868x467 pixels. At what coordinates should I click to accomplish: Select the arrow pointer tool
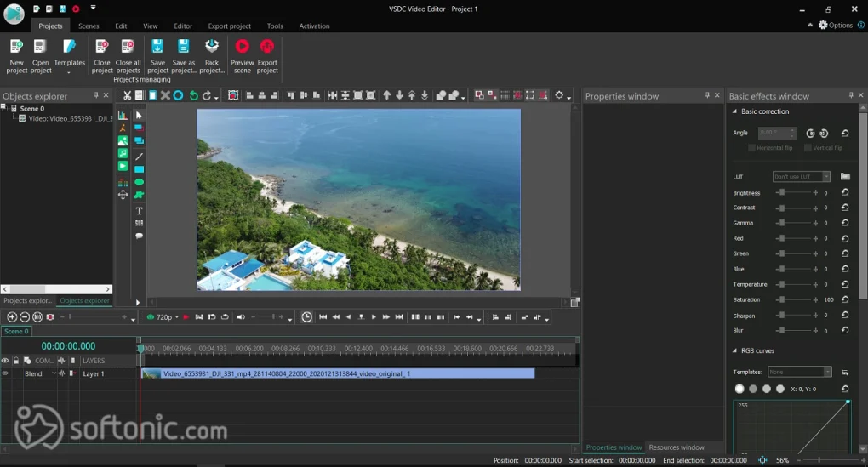[139, 115]
